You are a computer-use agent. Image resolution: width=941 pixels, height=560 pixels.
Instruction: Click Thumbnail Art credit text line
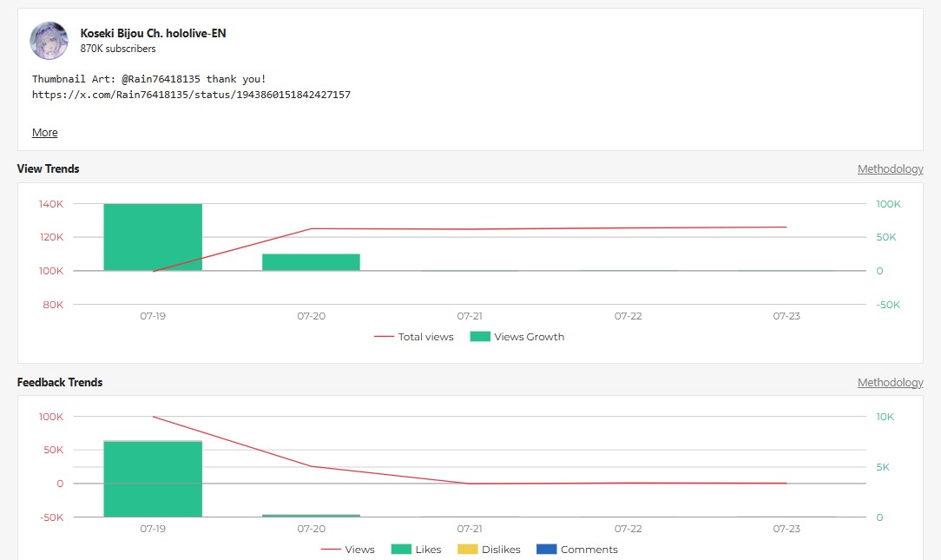[x=148, y=79]
